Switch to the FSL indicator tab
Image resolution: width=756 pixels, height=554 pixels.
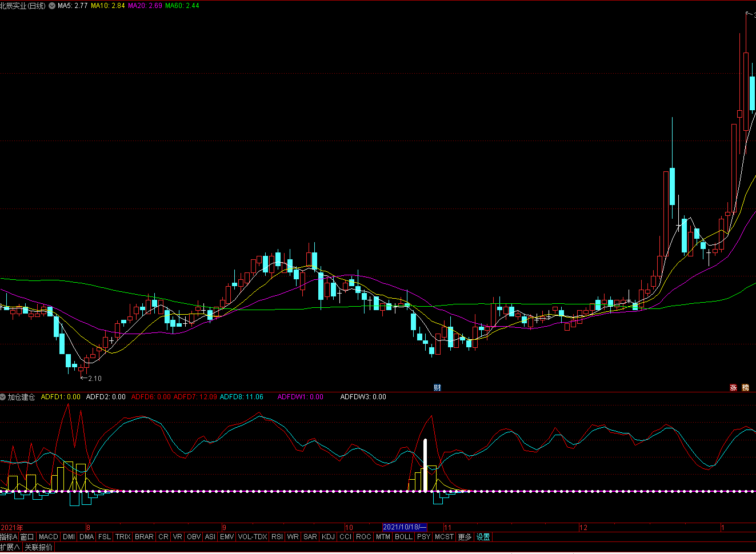[x=105, y=537]
